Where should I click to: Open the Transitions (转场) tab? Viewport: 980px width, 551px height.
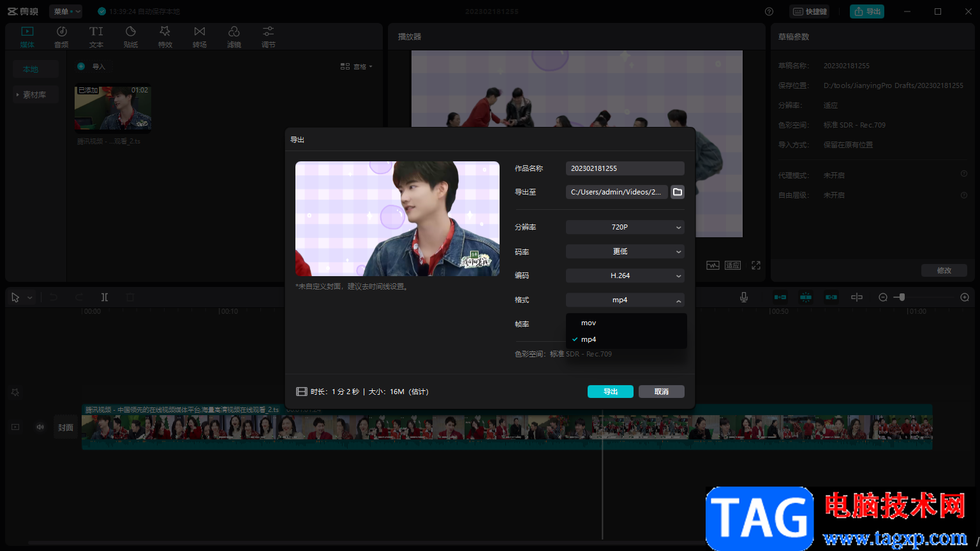[x=200, y=37]
